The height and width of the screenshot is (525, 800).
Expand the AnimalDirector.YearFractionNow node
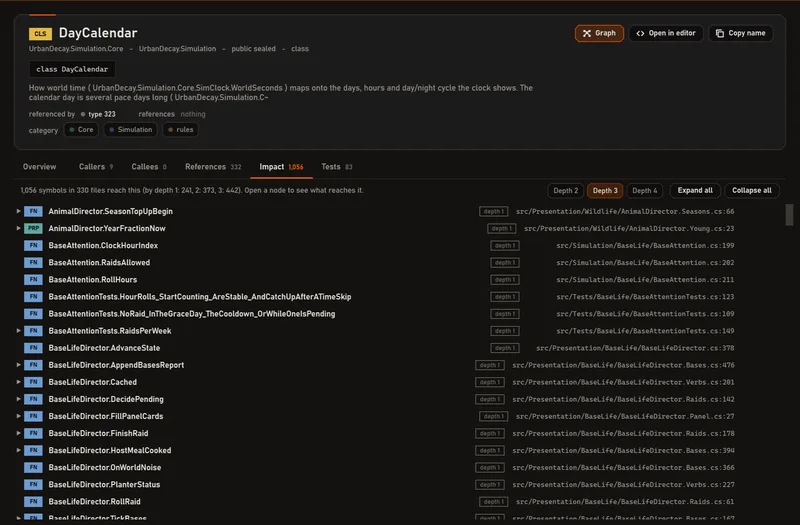[18, 228]
